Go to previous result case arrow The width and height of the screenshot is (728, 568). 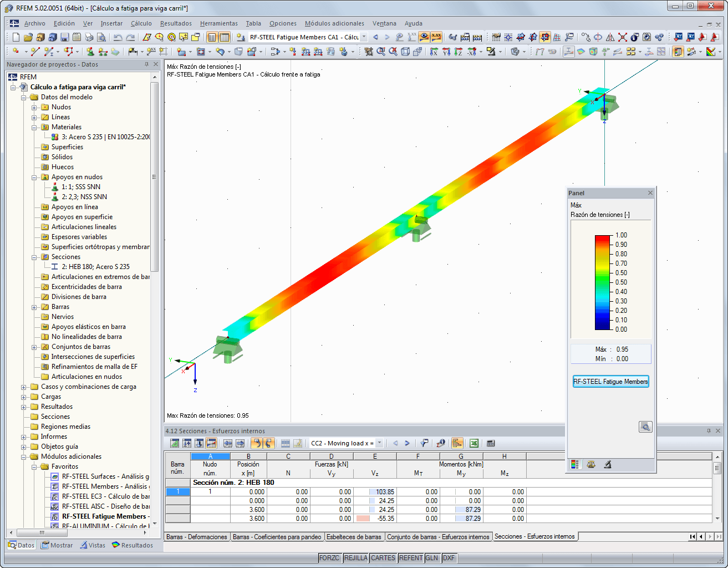tap(375, 37)
